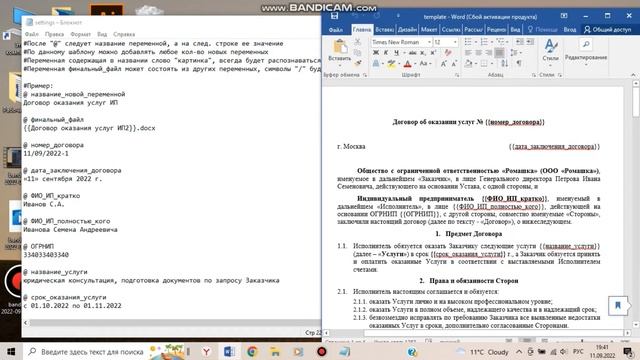The height and width of the screenshot is (360, 640).
Task: Open the Paragraph (Абзац) dialog launcher
Action: (533, 75)
